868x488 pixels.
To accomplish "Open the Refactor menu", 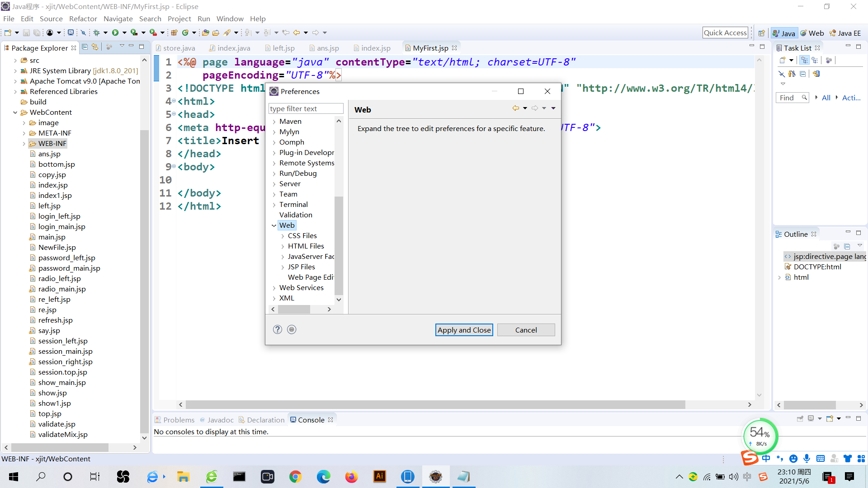I will pos(83,19).
